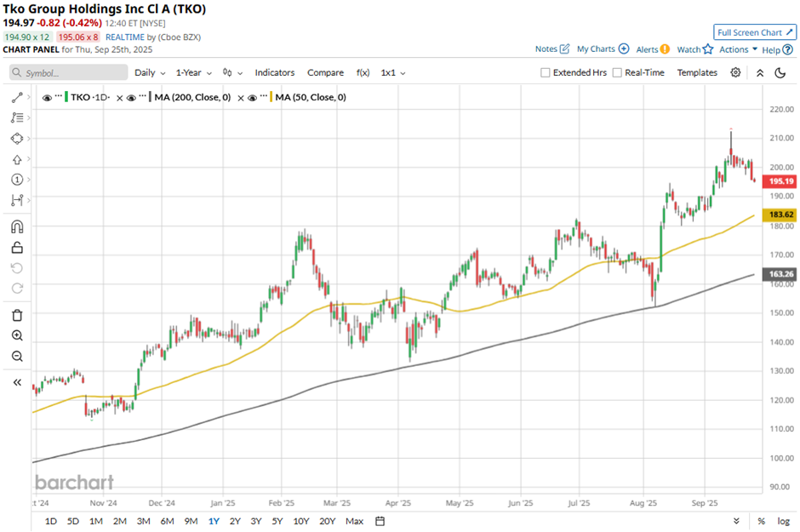Image resolution: width=800 pixels, height=532 pixels.
Task: Expand the bottom panel double chevron
Action: tap(736, 521)
